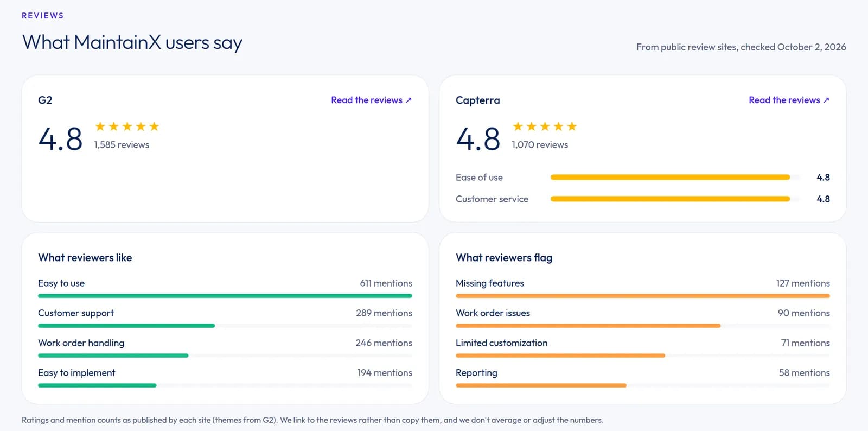Click the G2 five-star rating icons
Viewport: 868px width, 431px height.
pos(127,126)
